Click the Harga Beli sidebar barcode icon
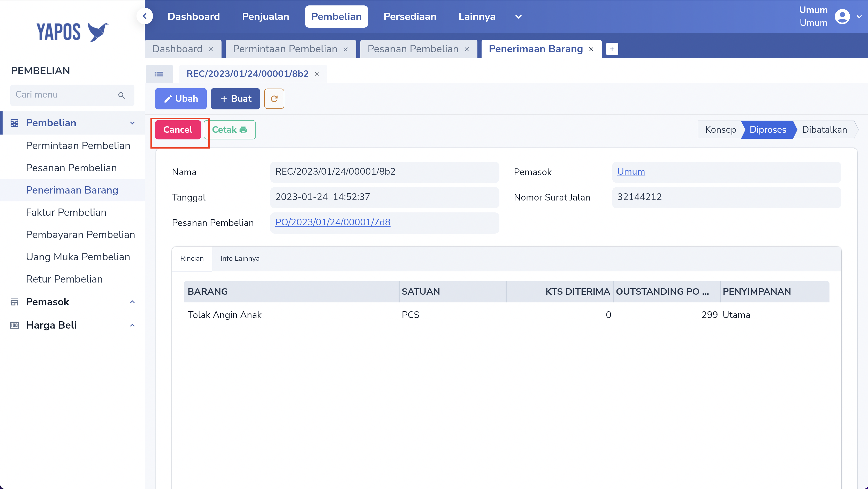 14,325
